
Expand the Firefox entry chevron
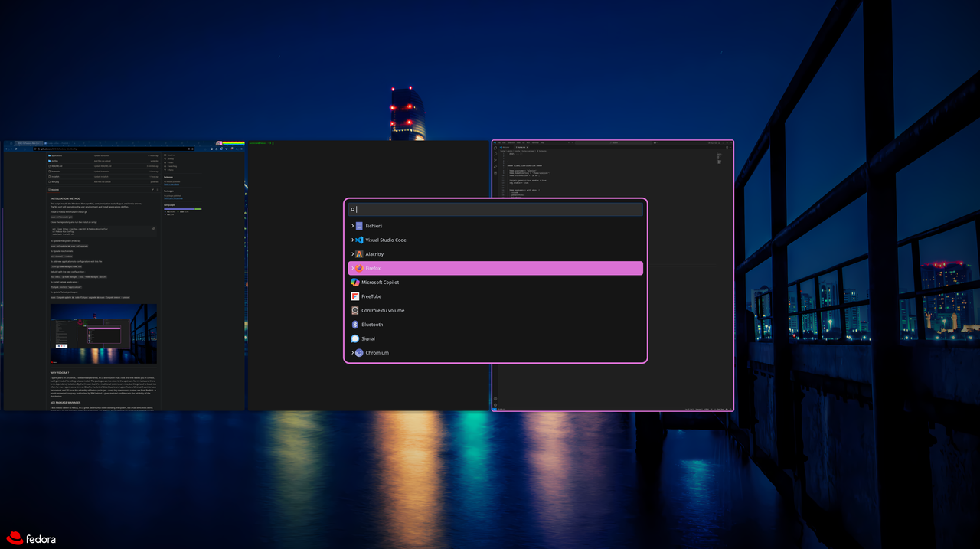pyautogui.click(x=353, y=268)
